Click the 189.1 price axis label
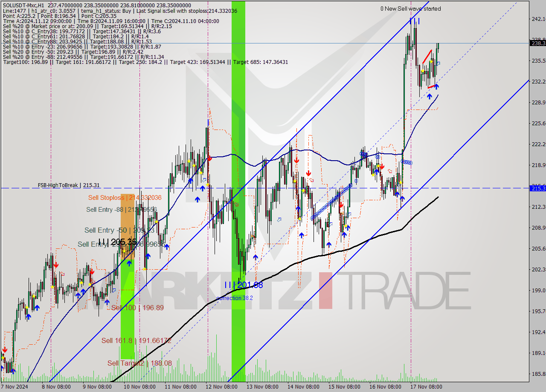The height and width of the screenshot is (392, 546). tap(538, 353)
